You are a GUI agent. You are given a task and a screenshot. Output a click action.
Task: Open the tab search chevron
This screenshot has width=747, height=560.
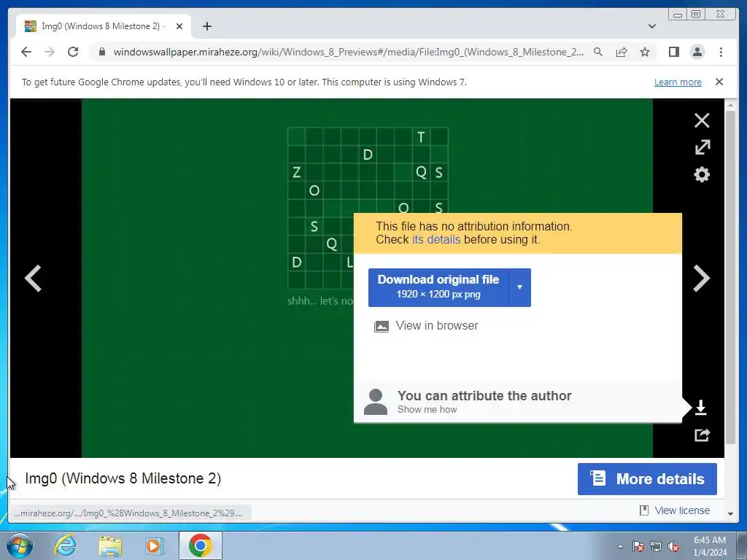(x=652, y=26)
